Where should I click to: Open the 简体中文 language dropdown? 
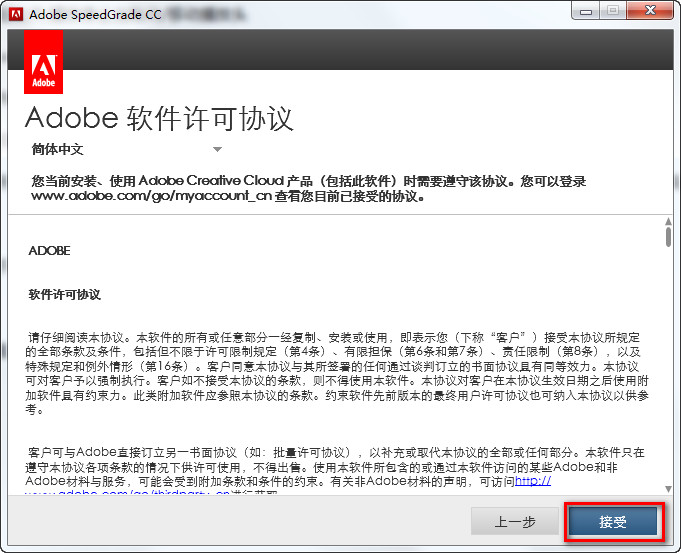(x=126, y=149)
